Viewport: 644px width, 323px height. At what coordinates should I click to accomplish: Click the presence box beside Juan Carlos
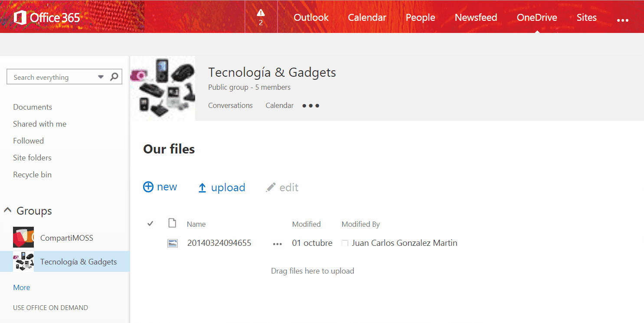(x=345, y=244)
